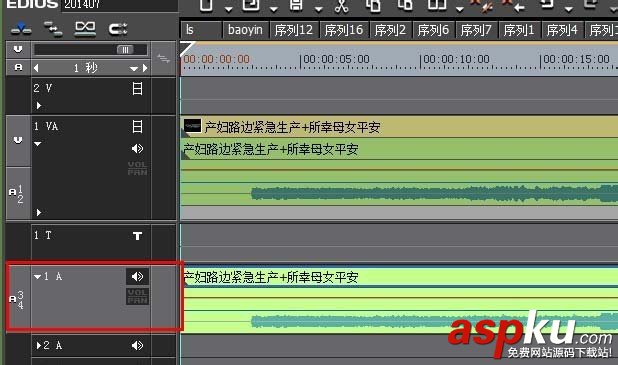Viewport: 618px width, 365px height.
Task: Click video patch on 1 VA track
Action: pyautogui.click(x=18, y=140)
